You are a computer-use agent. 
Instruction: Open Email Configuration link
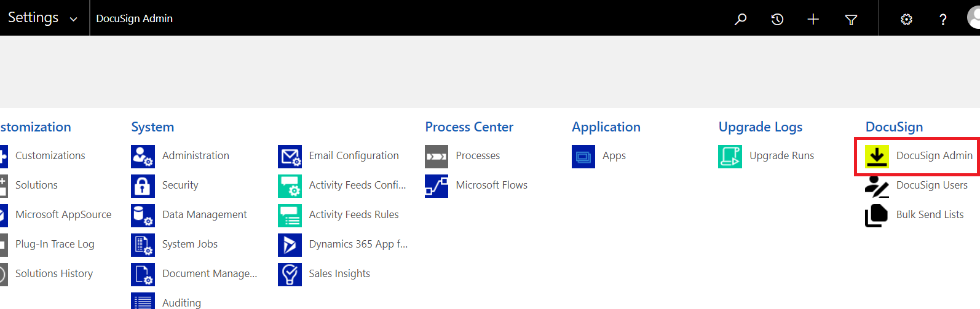click(354, 155)
